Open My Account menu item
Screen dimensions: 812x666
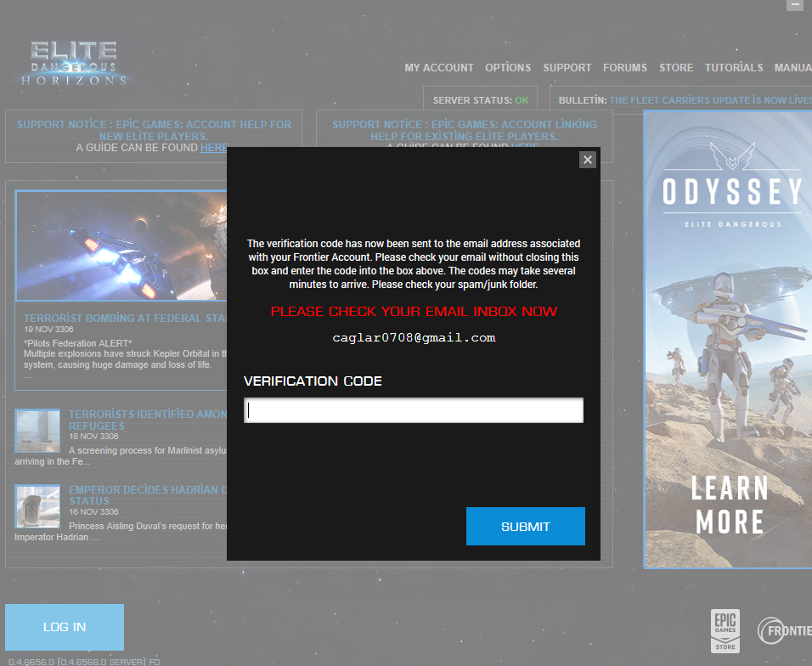coord(438,68)
